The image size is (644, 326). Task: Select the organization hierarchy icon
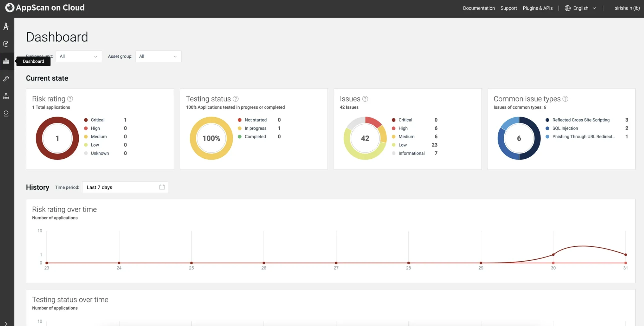[6, 96]
